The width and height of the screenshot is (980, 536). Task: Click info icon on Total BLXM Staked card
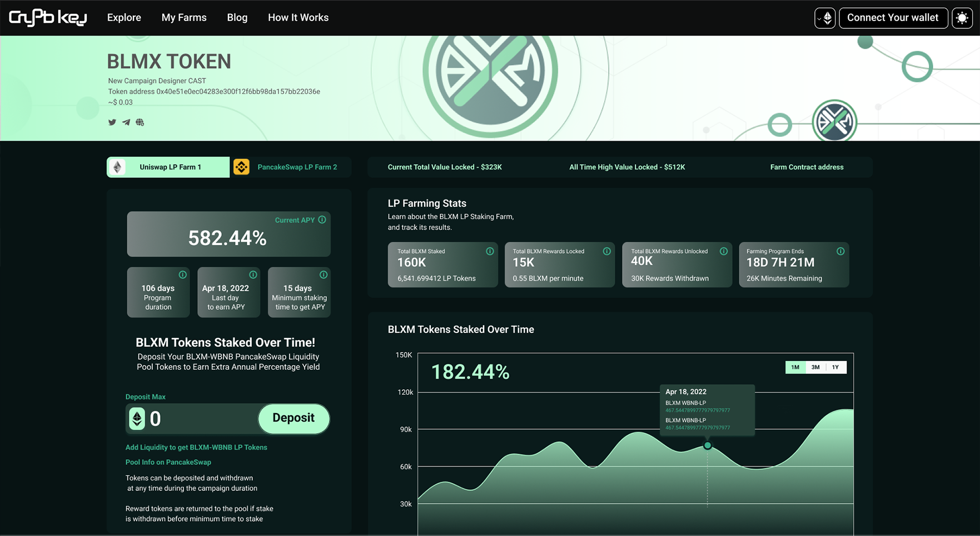click(490, 251)
